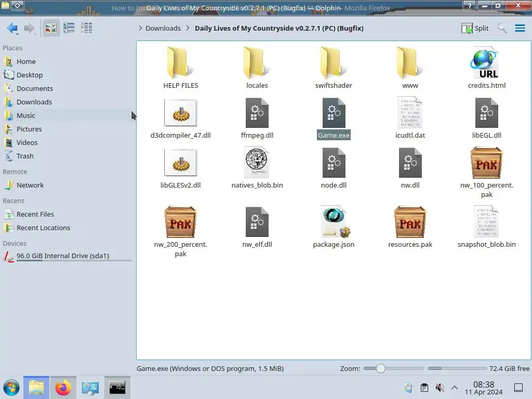Select nw_elf.dll file

click(257, 228)
